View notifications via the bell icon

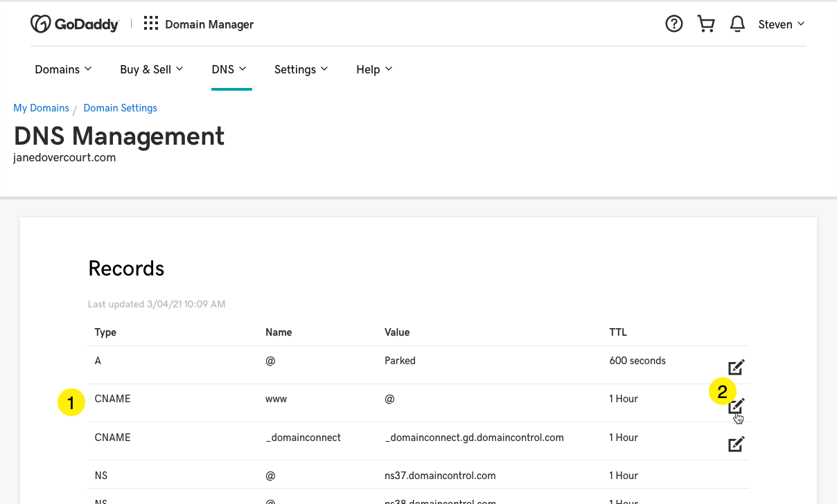coord(737,24)
